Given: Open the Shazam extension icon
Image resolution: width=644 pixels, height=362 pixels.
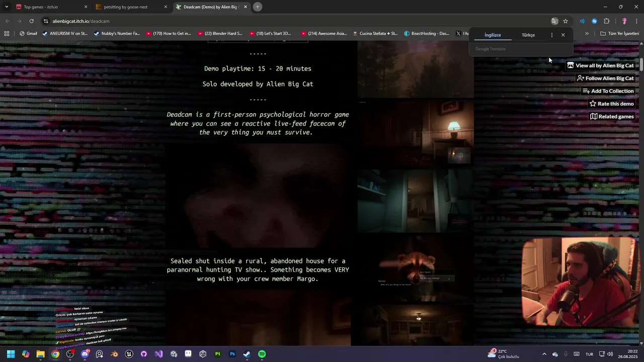Looking at the screenshot, I should click(594, 21).
